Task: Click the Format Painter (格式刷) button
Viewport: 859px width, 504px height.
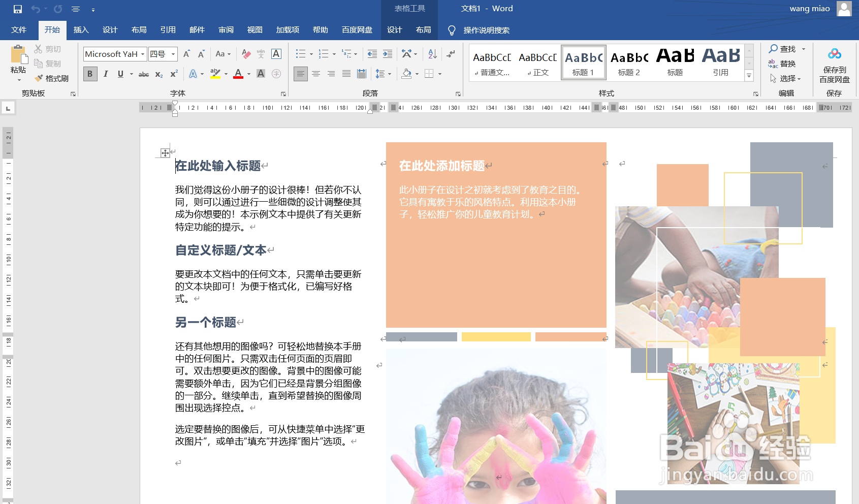Action: pyautogui.click(x=52, y=78)
